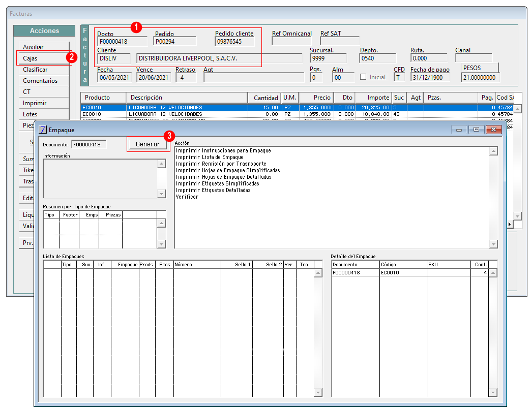The image size is (532, 410).
Task: Click the Retraso field
Action: tap(186, 77)
